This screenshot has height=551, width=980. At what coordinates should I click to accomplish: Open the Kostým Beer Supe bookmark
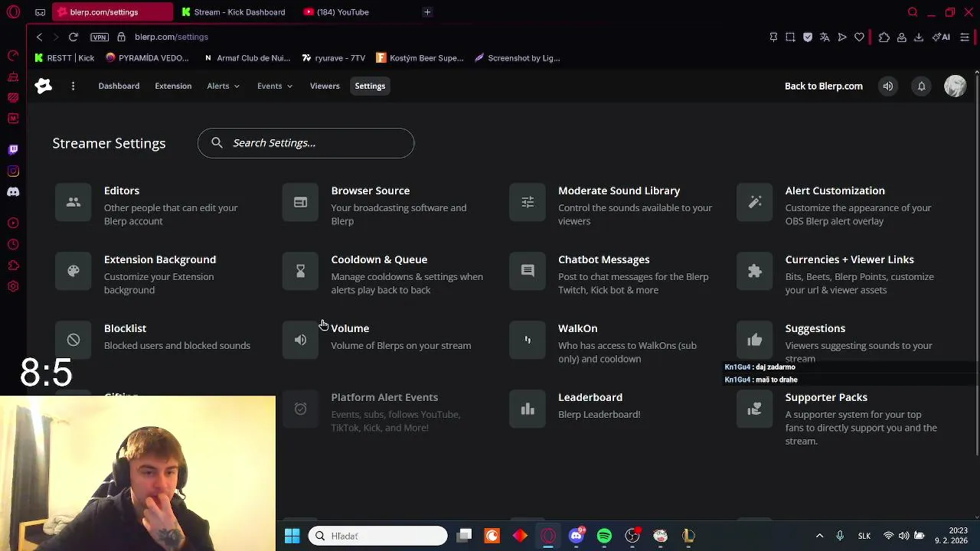pyautogui.click(x=419, y=58)
